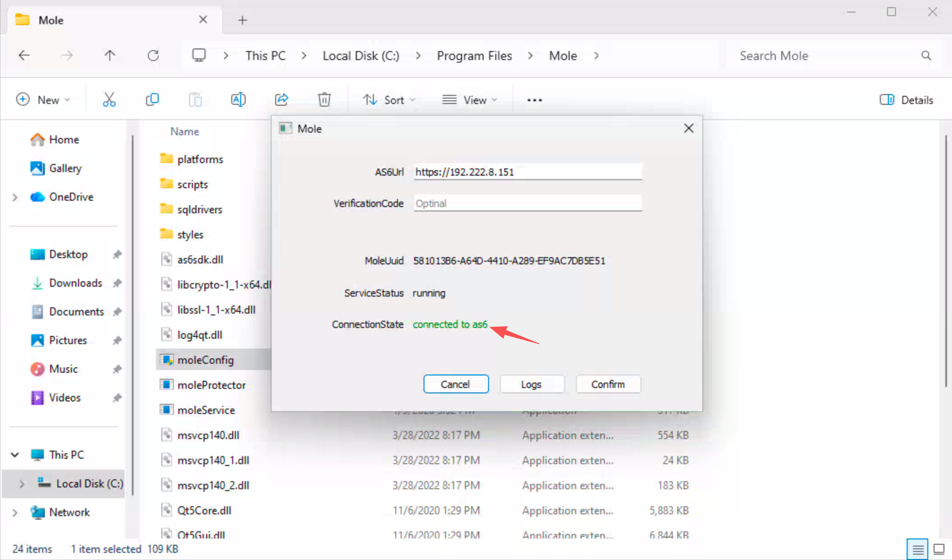Click the Rename icon in toolbar
952x560 pixels.
point(238,99)
